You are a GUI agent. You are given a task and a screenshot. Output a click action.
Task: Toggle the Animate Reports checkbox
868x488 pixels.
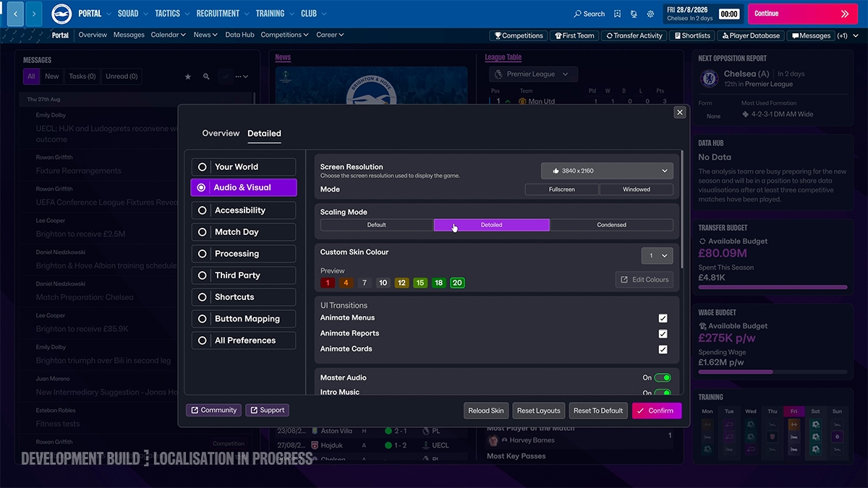point(663,334)
